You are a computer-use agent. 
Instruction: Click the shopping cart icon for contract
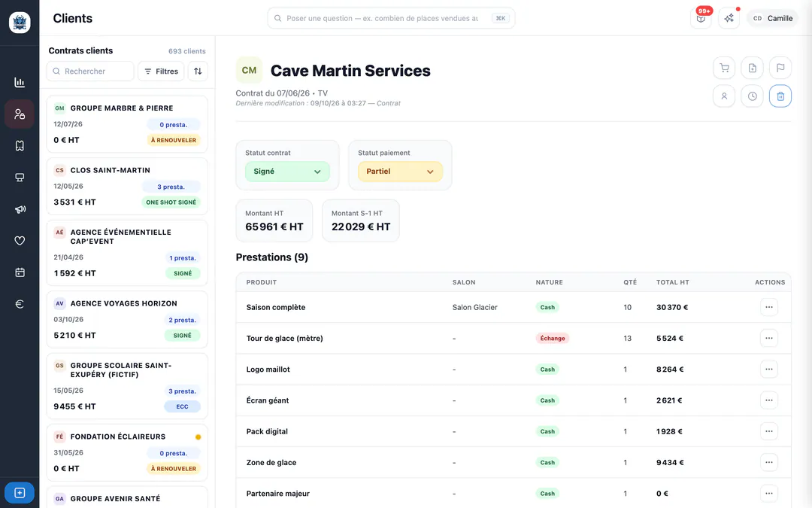[724, 68]
